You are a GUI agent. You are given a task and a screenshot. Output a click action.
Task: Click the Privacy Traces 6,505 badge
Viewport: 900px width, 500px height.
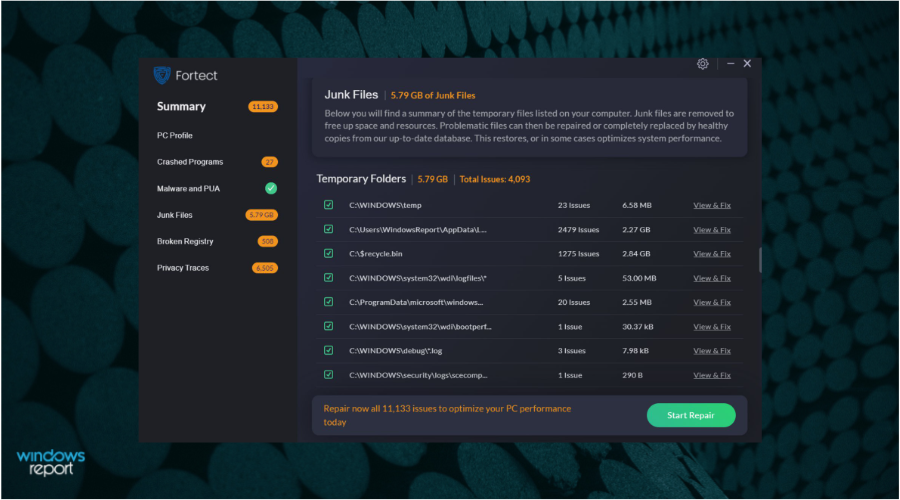point(265,268)
